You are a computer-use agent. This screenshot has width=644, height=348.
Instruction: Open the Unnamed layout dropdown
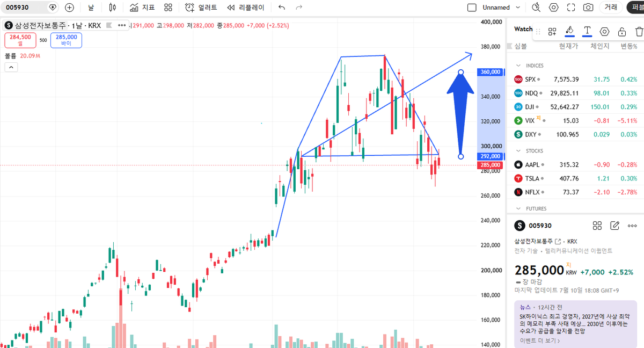pyautogui.click(x=501, y=8)
